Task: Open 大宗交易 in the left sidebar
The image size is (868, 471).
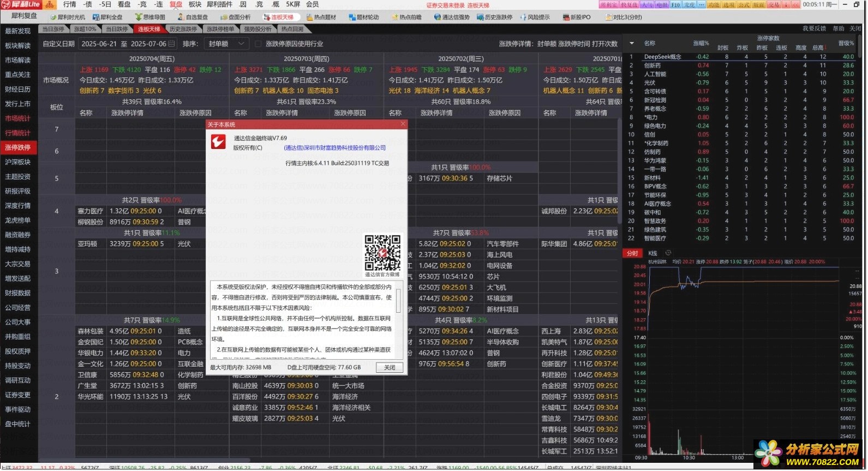Action: [x=18, y=264]
